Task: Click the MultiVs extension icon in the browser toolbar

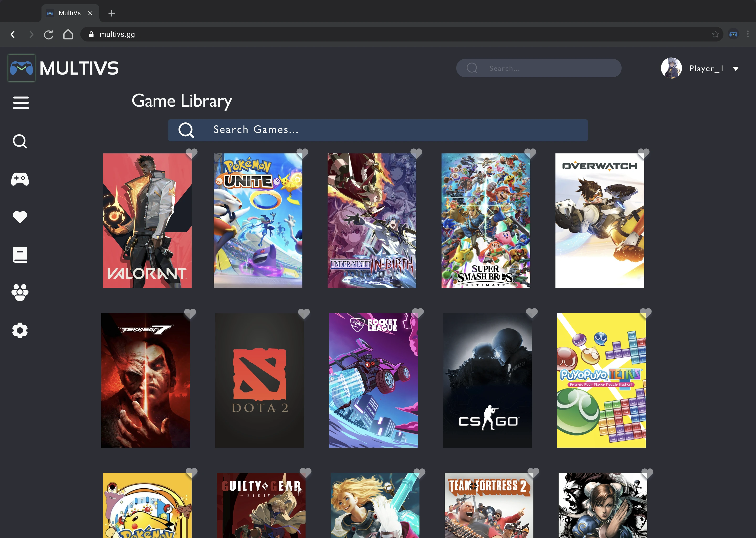Action: click(x=733, y=34)
